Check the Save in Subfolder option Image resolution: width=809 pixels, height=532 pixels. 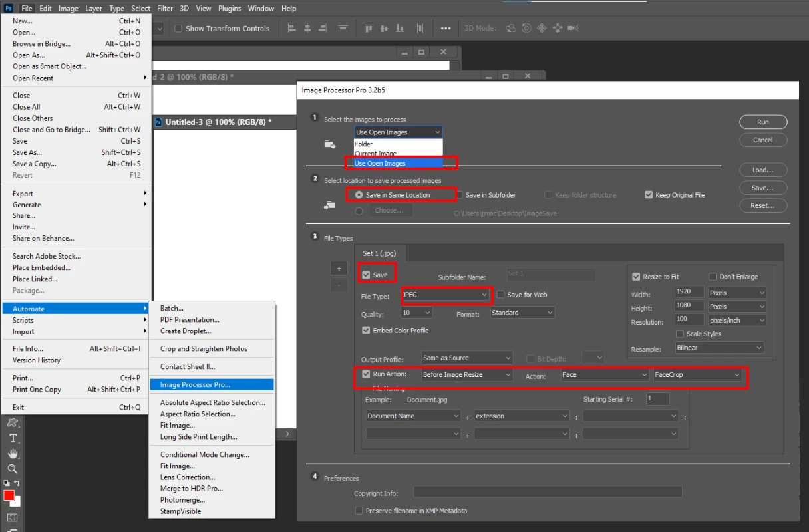click(460, 195)
